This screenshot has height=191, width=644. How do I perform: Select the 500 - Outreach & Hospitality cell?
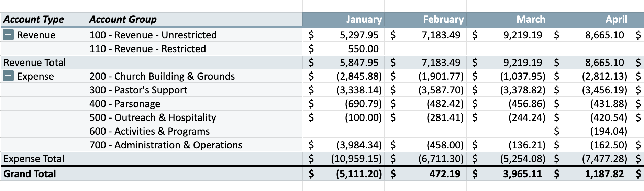[x=153, y=117]
